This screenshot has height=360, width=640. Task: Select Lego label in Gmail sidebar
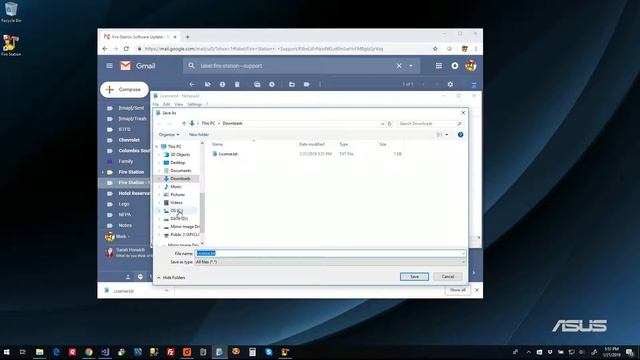124,204
